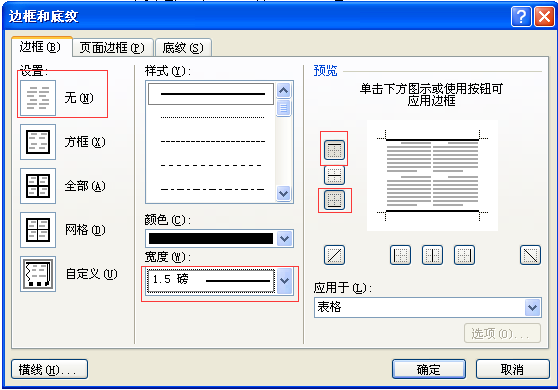Toggle the inside horizontal border button

(335, 175)
